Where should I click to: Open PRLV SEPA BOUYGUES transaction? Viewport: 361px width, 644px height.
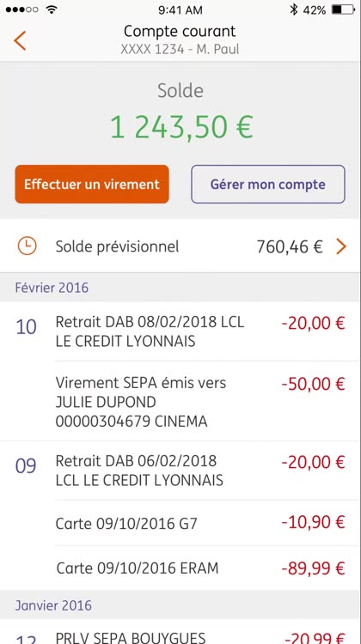click(x=180, y=633)
